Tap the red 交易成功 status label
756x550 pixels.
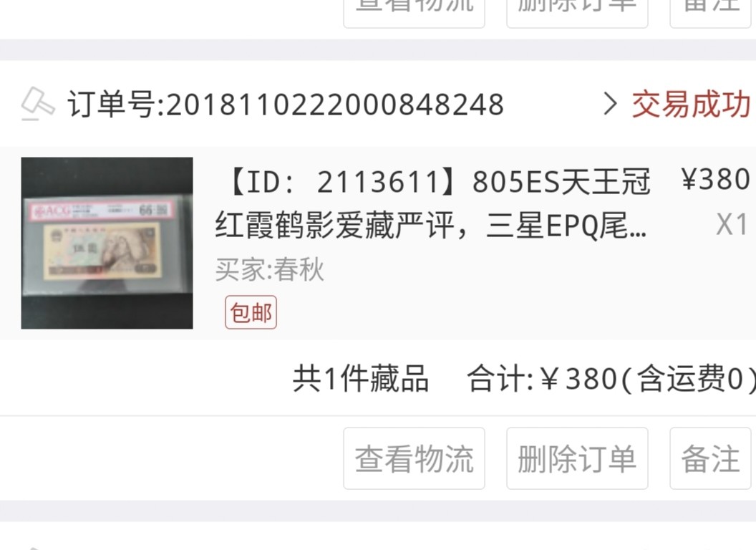pos(692,104)
